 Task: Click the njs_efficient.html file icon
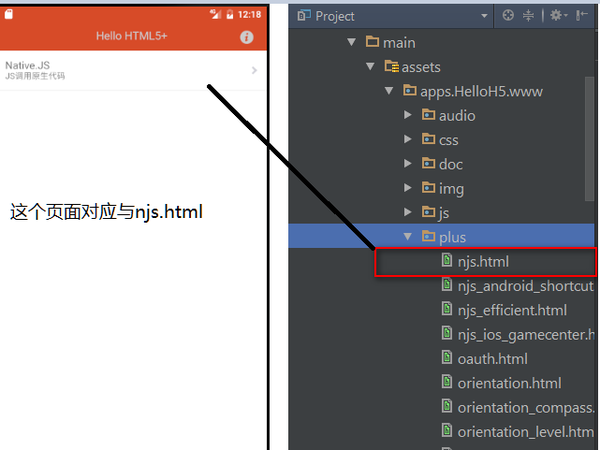pyautogui.click(x=447, y=309)
